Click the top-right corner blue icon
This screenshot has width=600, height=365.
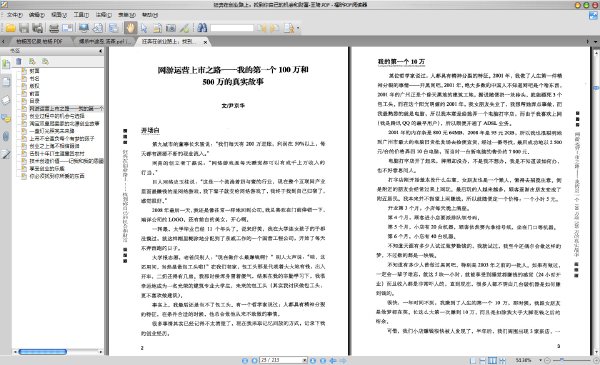point(593,15)
